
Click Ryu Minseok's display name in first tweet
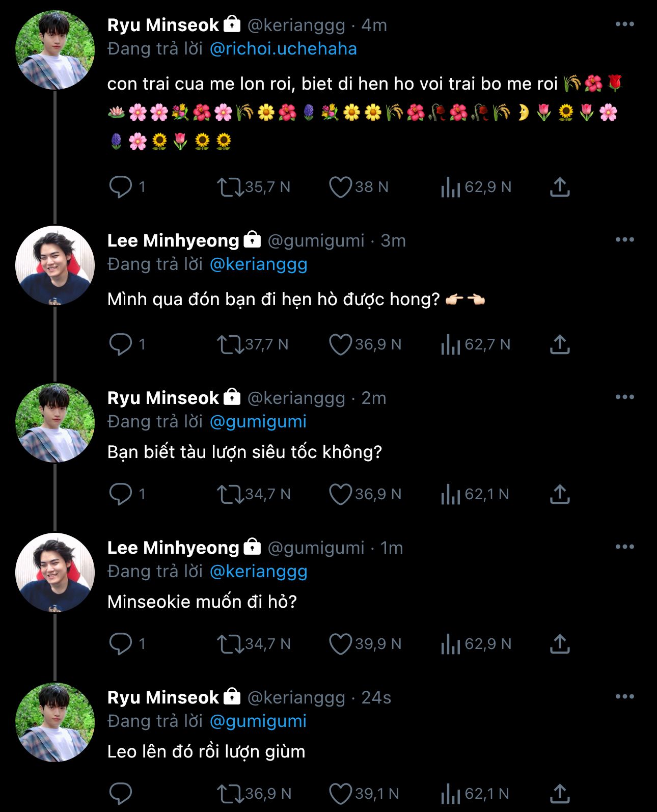[x=163, y=25]
